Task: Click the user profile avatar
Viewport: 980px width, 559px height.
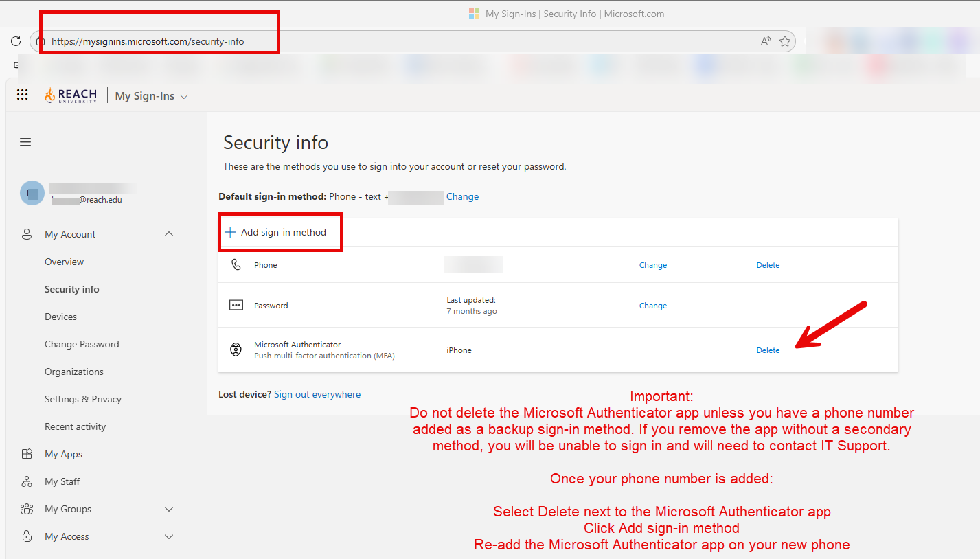Action: 32,194
